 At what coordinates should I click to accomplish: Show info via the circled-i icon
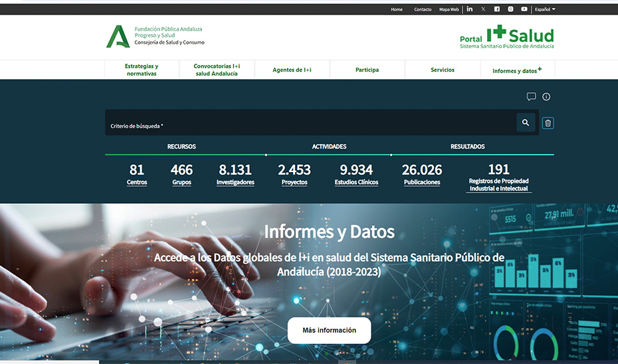pyautogui.click(x=546, y=97)
